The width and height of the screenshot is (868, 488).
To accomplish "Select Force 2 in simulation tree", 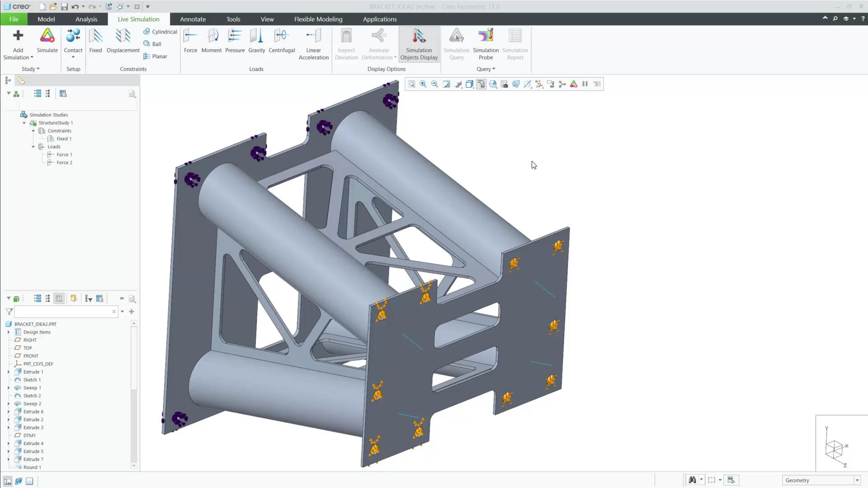I will point(64,163).
